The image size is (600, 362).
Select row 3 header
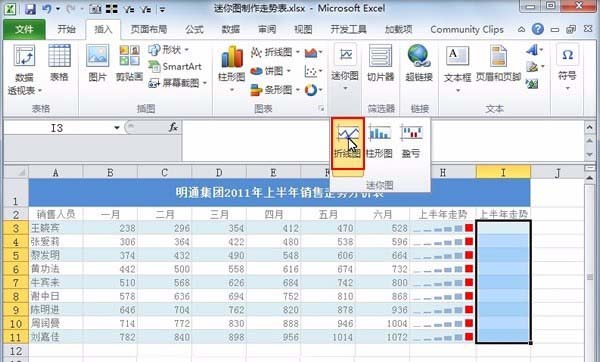click(15, 228)
